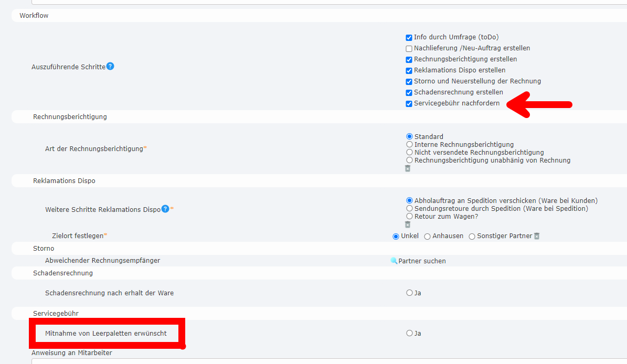Uncheck Storno und Neuerstellung der Rechnung

[x=409, y=82]
